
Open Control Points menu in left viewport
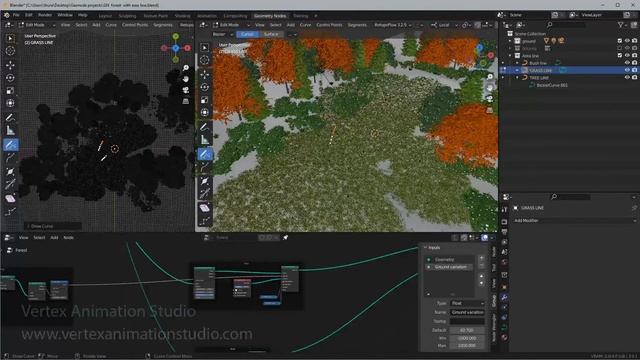135,25
